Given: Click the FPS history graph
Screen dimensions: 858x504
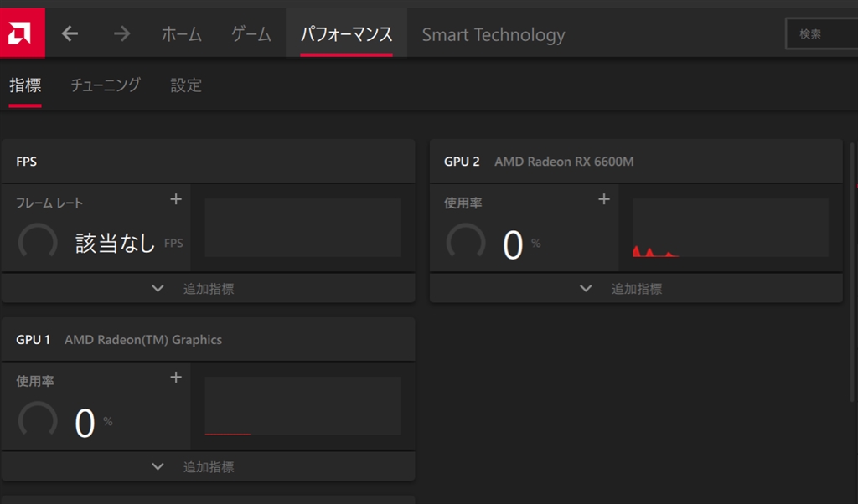Looking at the screenshot, I should (x=302, y=228).
